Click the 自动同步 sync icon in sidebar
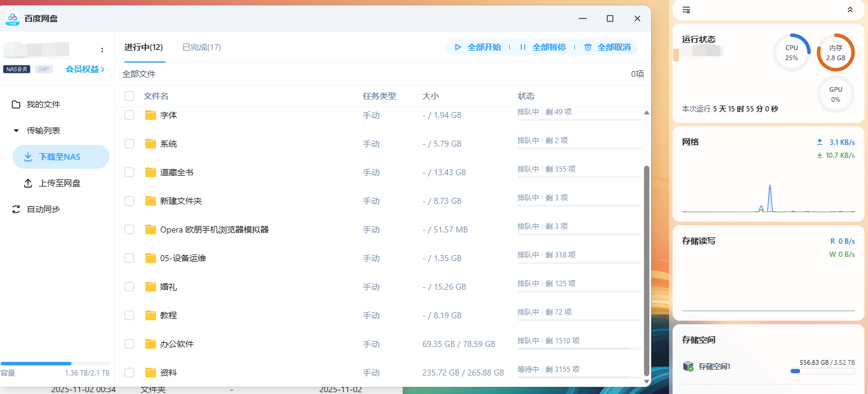This screenshot has width=868, height=394. [16, 209]
